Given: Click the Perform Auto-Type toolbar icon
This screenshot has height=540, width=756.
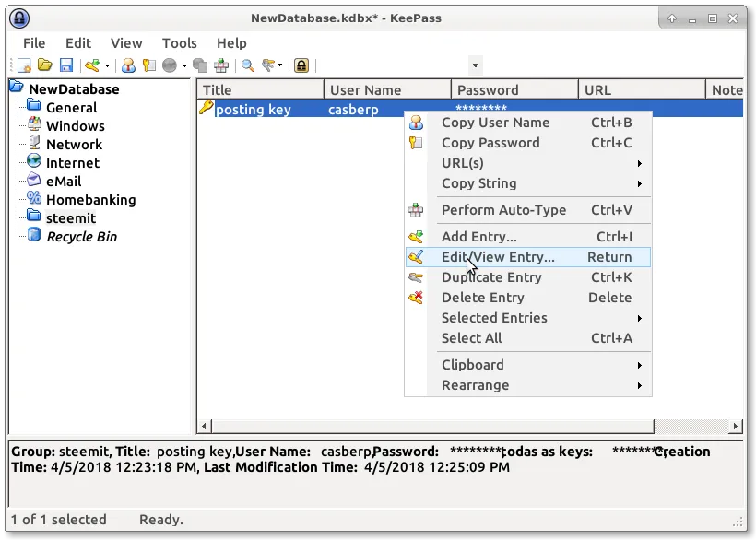Looking at the screenshot, I should click(x=221, y=65).
